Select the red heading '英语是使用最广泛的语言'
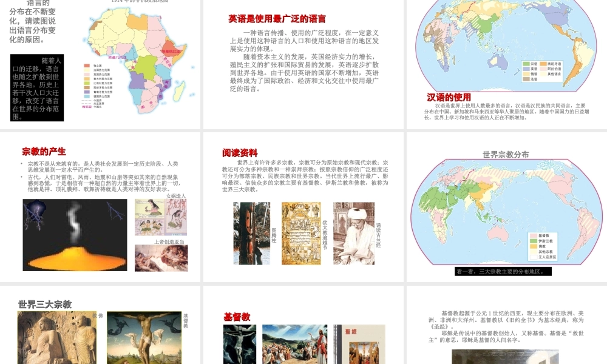Viewport: 607px width, 364px height. [x=277, y=19]
